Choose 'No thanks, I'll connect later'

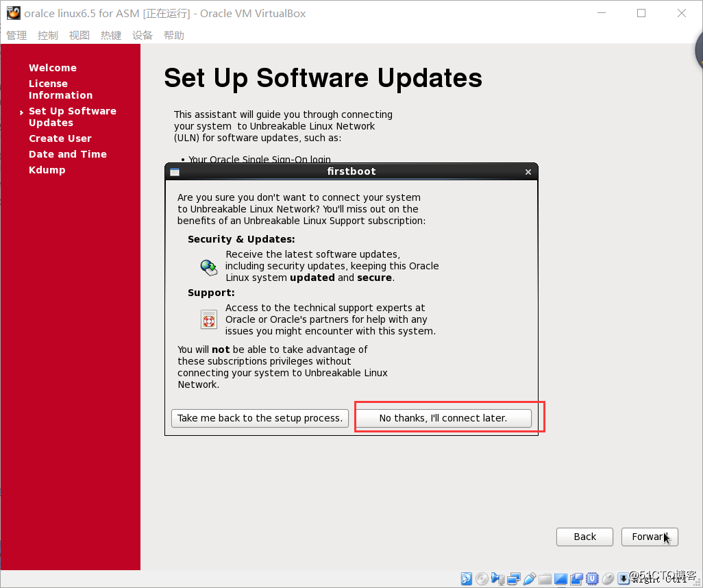pyautogui.click(x=443, y=418)
